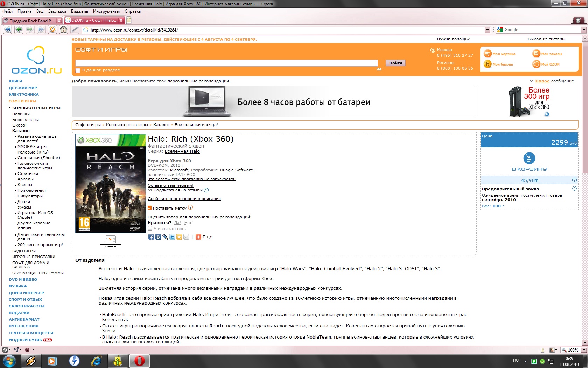Share the product on Facebook
The image size is (588, 368).
(151, 237)
